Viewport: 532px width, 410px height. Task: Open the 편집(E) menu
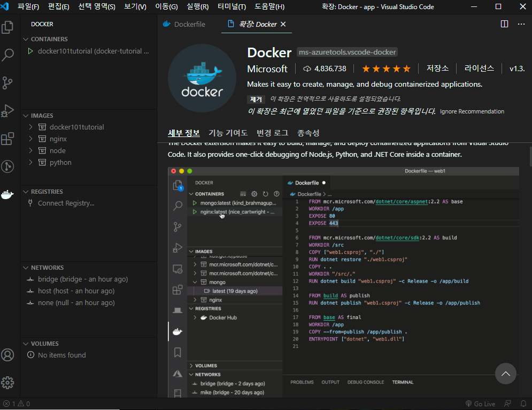pos(59,6)
